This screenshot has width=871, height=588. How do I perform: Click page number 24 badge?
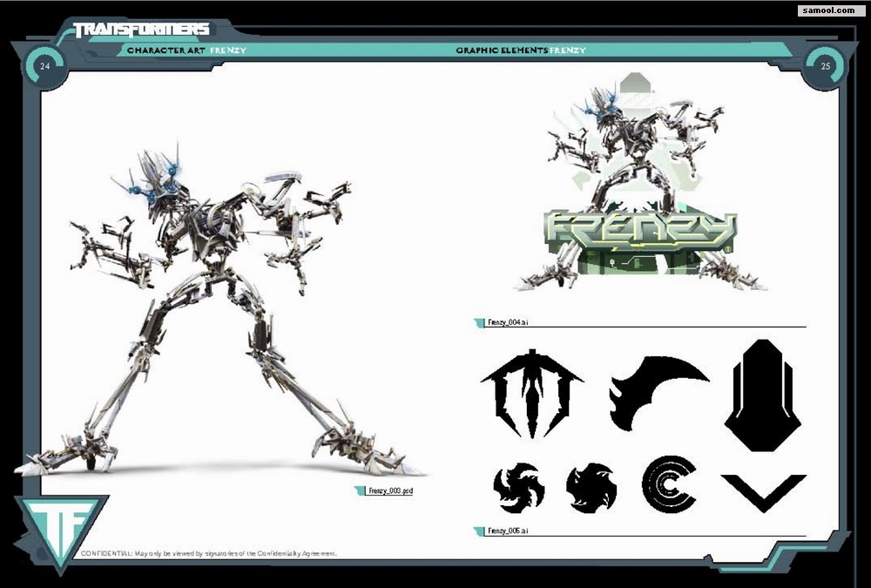coord(45,66)
